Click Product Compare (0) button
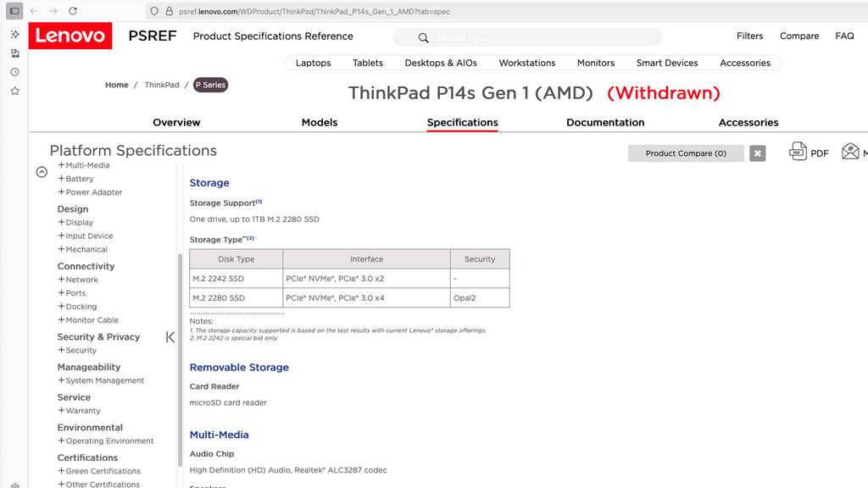 coord(686,153)
